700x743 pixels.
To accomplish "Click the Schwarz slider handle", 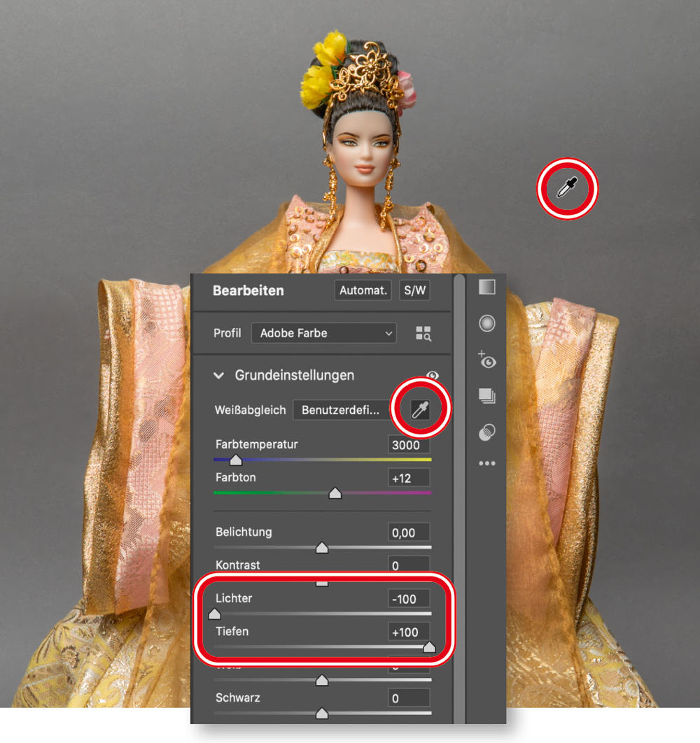I will point(322,713).
